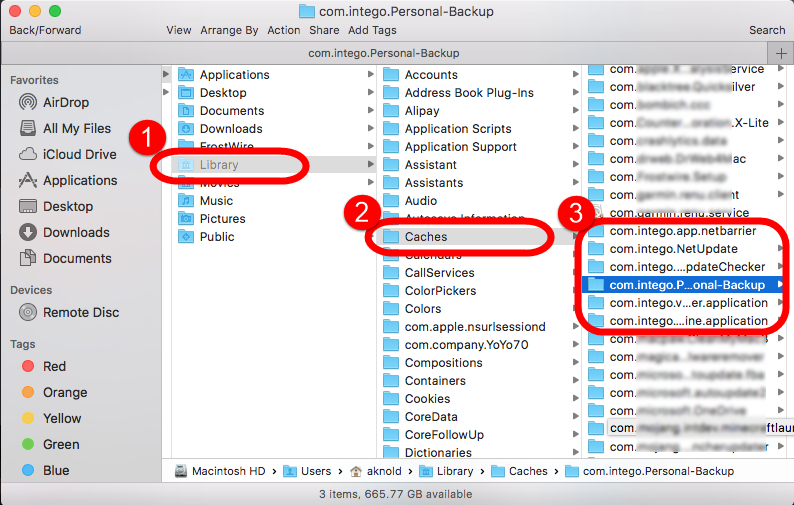Image resolution: width=794 pixels, height=505 pixels.
Task: Filter by the Red tag
Action: [x=44, y=366]
